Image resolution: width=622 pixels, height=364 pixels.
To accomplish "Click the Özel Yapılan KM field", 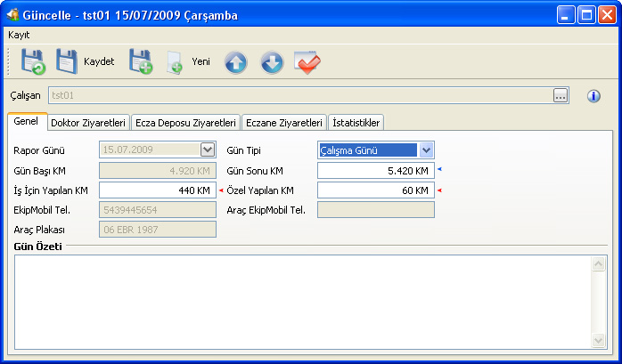I will pyautogui.click(x=375, y=190).
